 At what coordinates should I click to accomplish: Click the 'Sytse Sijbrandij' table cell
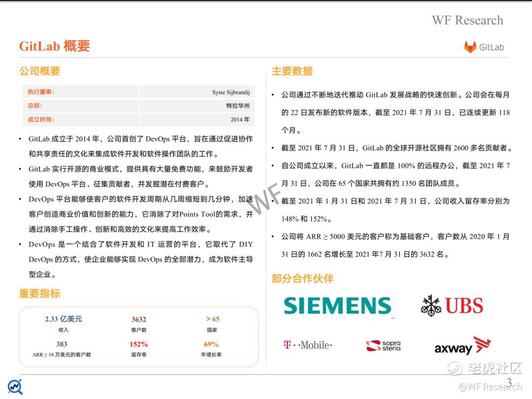click(x=231, y=92)
